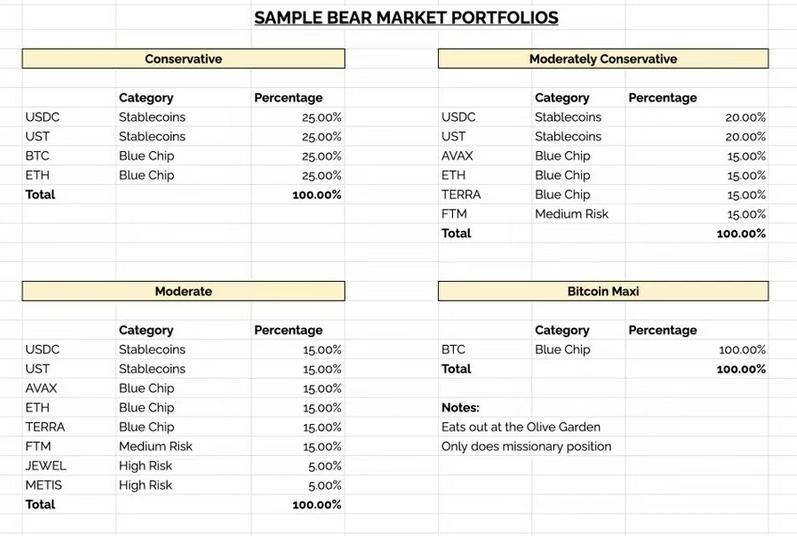The image size is (797, 553).
Task: Click the Total label in Conservative table
Action: pos(40,194)
